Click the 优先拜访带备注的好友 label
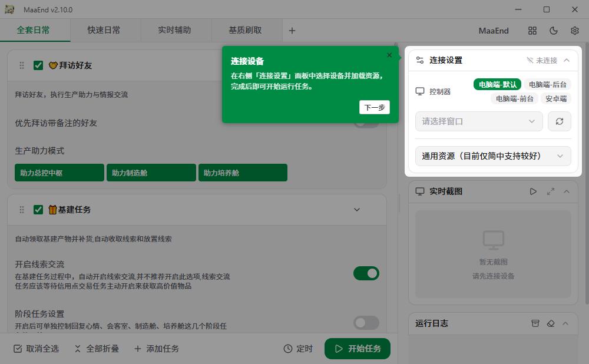 [x=56, y=123]
